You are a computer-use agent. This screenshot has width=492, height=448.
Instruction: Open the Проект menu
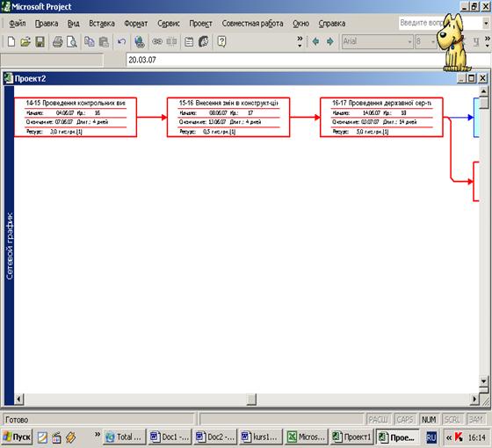pos(200,24)
